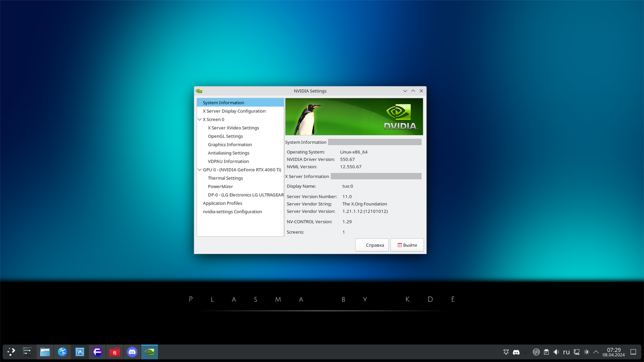The height and width of the screenshot is (362, 644).
Task: Open OpenGL Settings page
Action: point(225,136)
